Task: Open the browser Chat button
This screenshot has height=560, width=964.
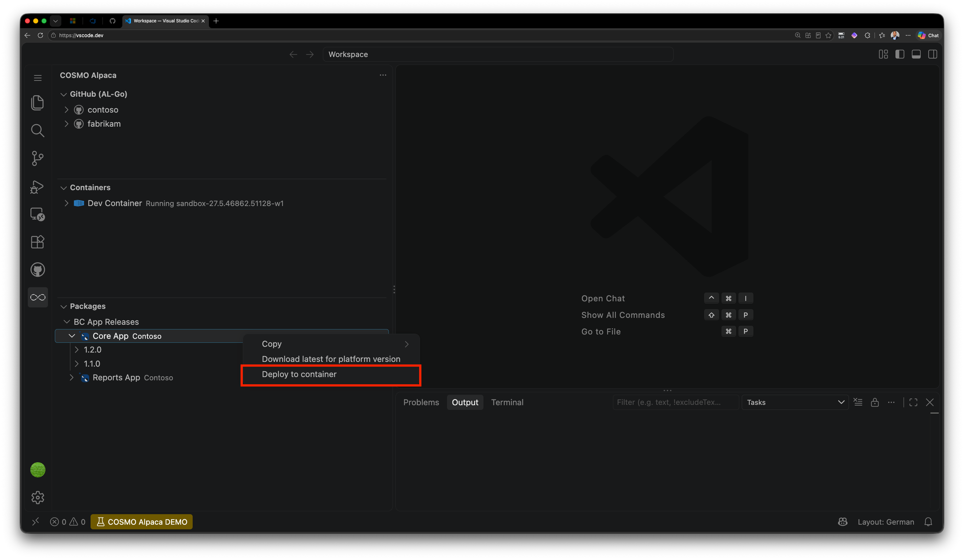Action: 928,35
